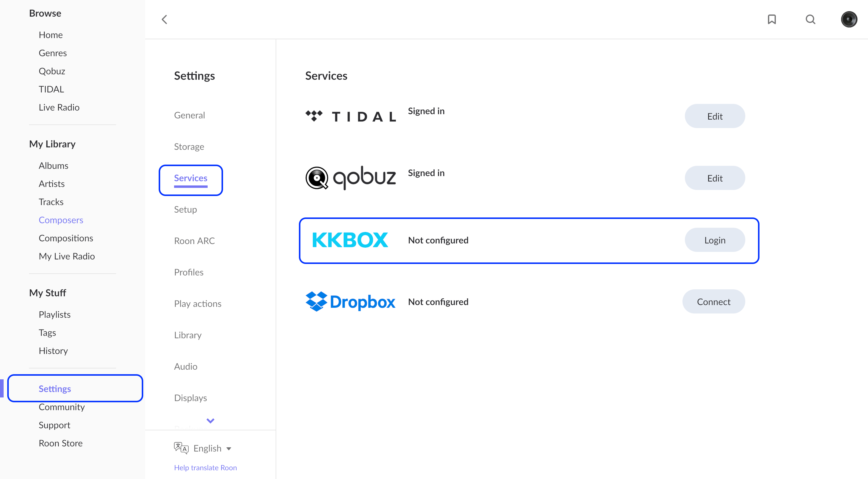
Task: Open TIDAL in Browse sidebar
Action: (51, 89)
